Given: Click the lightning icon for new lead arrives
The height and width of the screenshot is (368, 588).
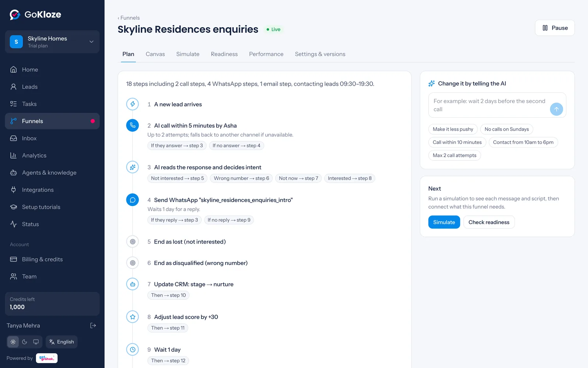Looking at the screenshot, I should (x=133, y=104).
